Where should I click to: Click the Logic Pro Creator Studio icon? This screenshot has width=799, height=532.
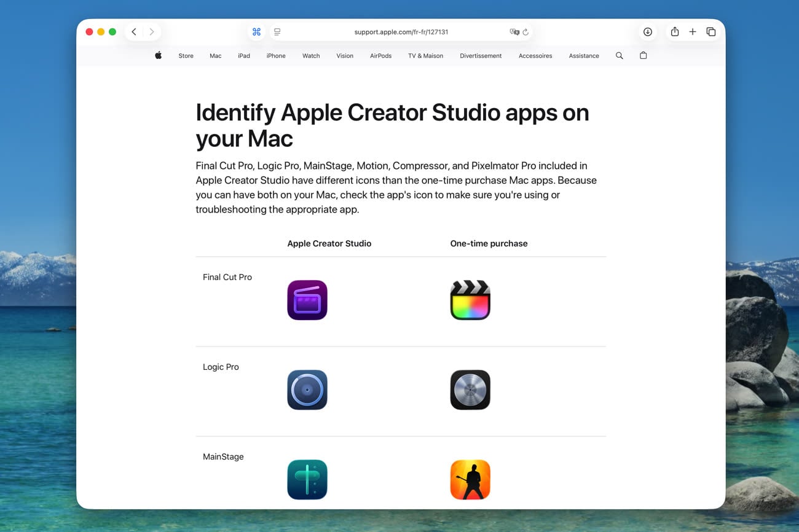[307, 390]
